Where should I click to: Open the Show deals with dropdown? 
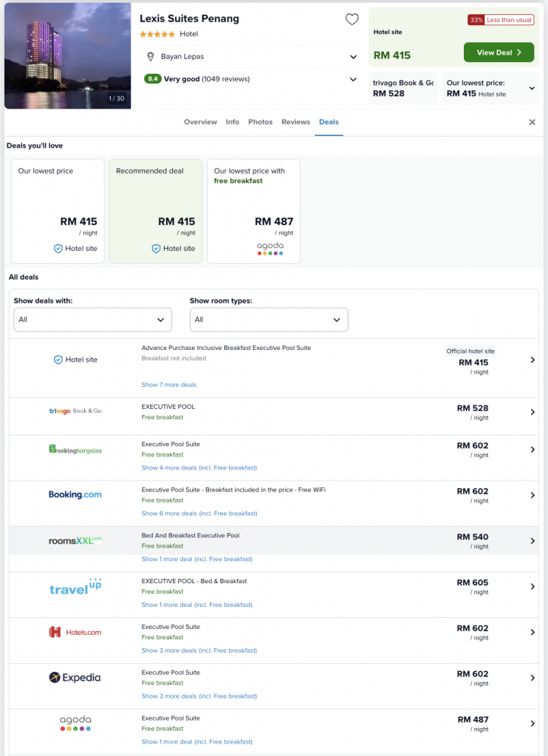92,320
